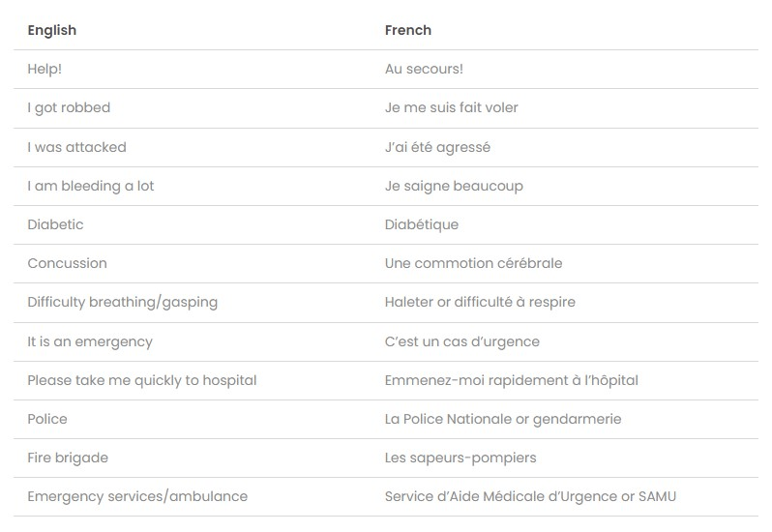Click 'I got robbed' phrase
The height and width of the screenshot is (532, 772).
point(69,107)
